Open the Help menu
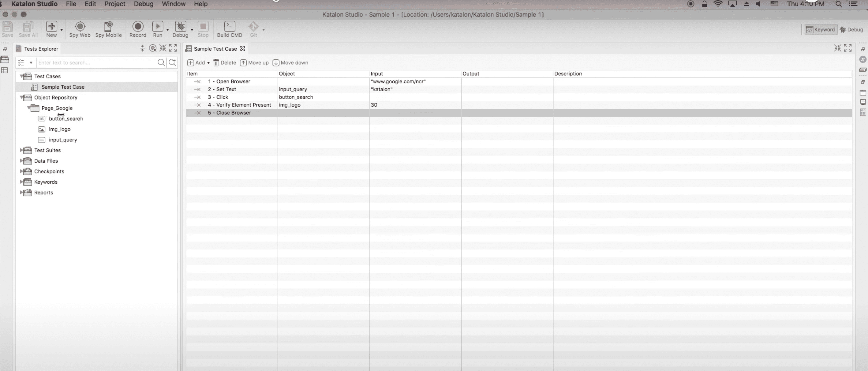Viewport: 868px width, 371px height. (201, 4)
